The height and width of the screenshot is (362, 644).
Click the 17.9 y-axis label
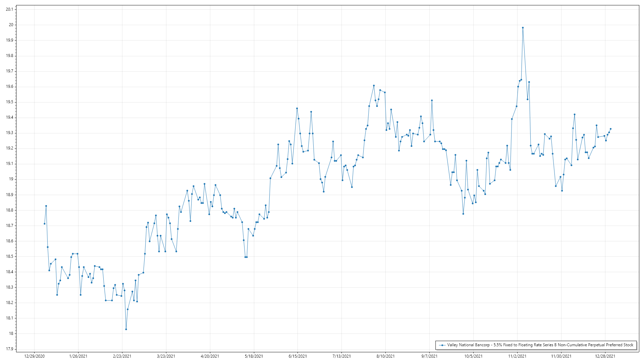click(9, 349)
